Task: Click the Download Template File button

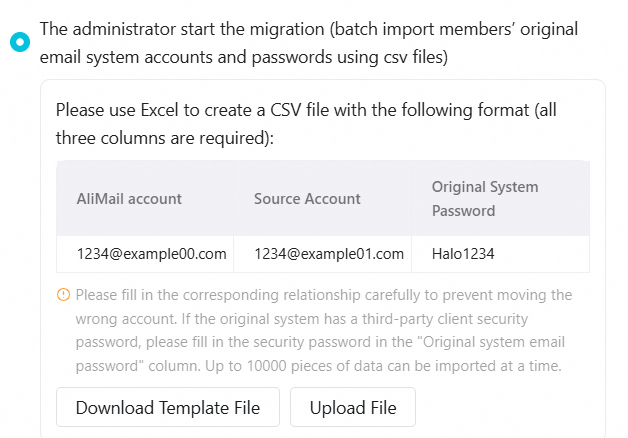Action: [x=168, y=407]
